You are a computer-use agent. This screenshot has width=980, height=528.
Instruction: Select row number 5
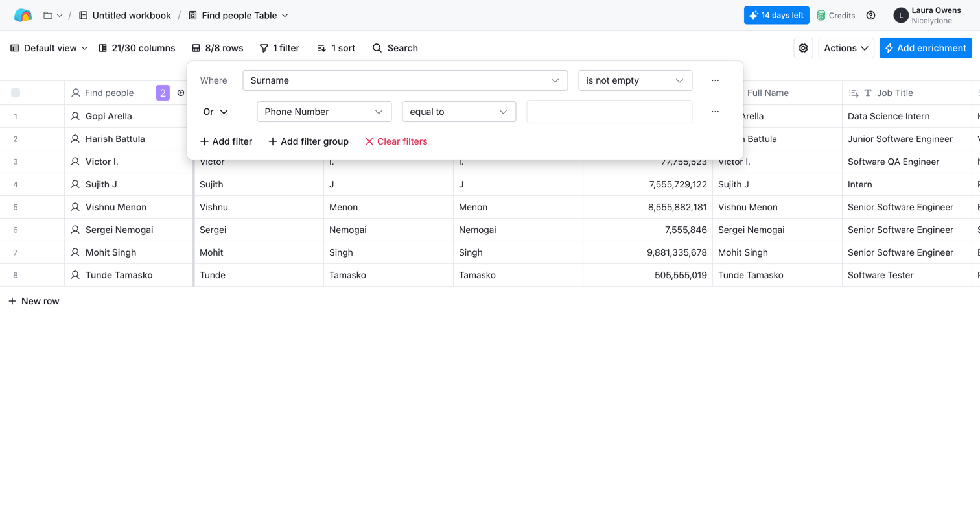click(16, 207)
